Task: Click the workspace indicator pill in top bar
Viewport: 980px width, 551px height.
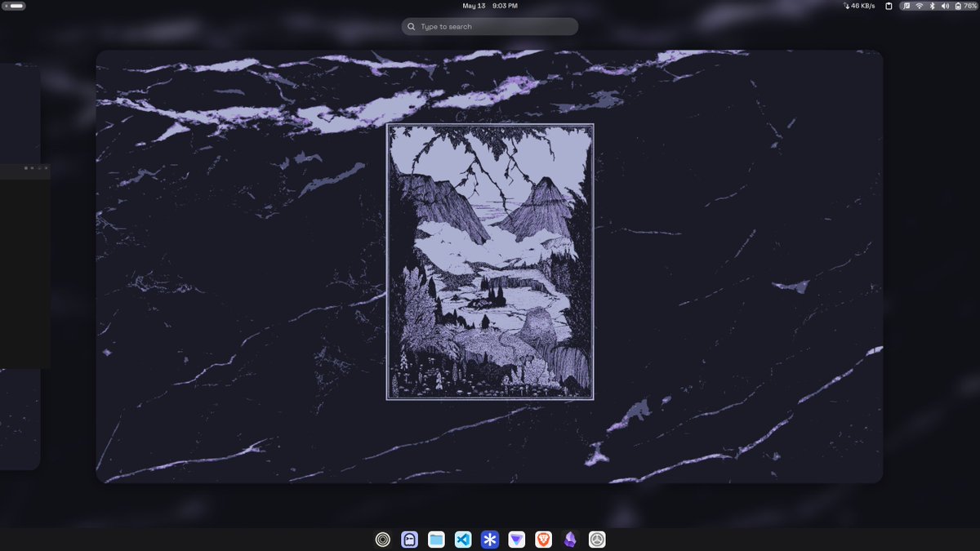Action: [x=15, y=6]
